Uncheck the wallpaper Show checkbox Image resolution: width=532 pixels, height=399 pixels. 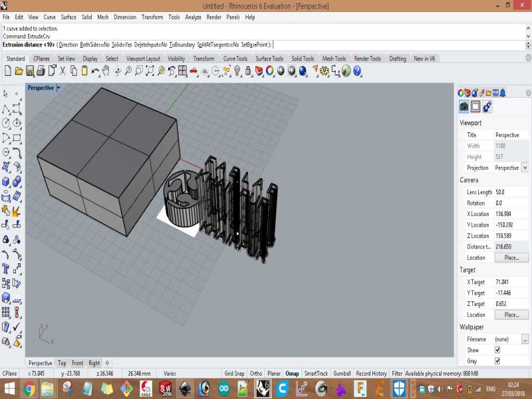[497, 350]
